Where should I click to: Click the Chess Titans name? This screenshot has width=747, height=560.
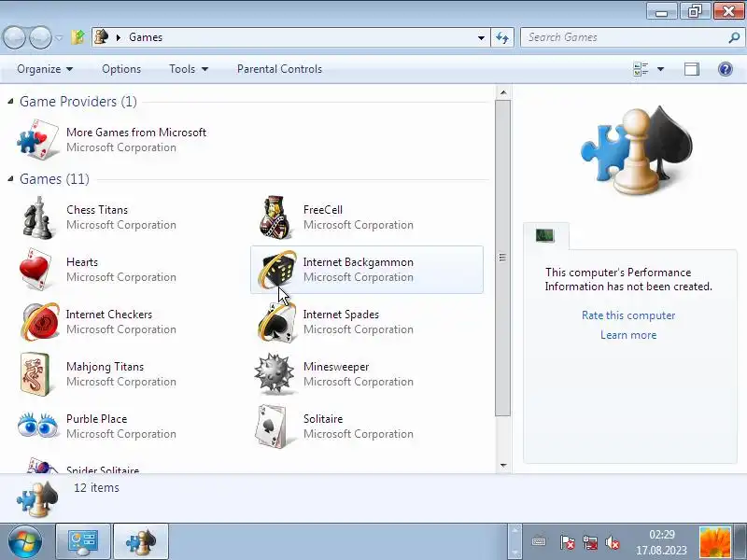coord(97,209)
